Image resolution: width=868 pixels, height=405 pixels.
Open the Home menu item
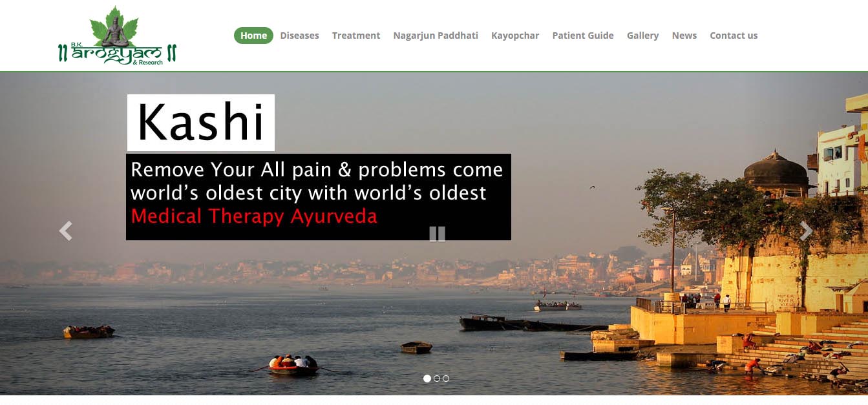tap(253, 36)
